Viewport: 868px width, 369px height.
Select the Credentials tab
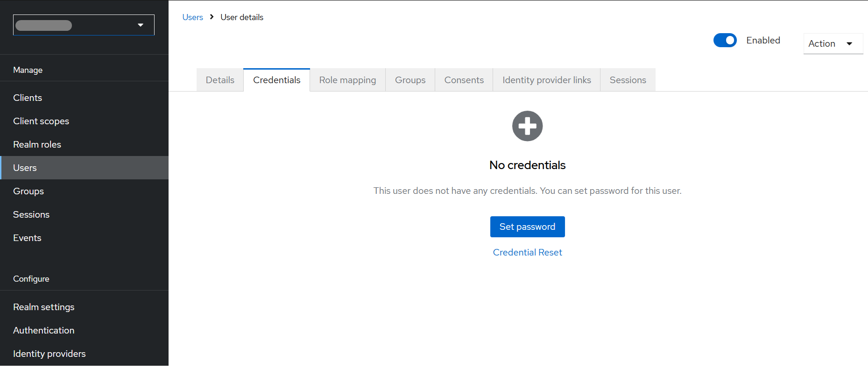(x=276, y=80)
